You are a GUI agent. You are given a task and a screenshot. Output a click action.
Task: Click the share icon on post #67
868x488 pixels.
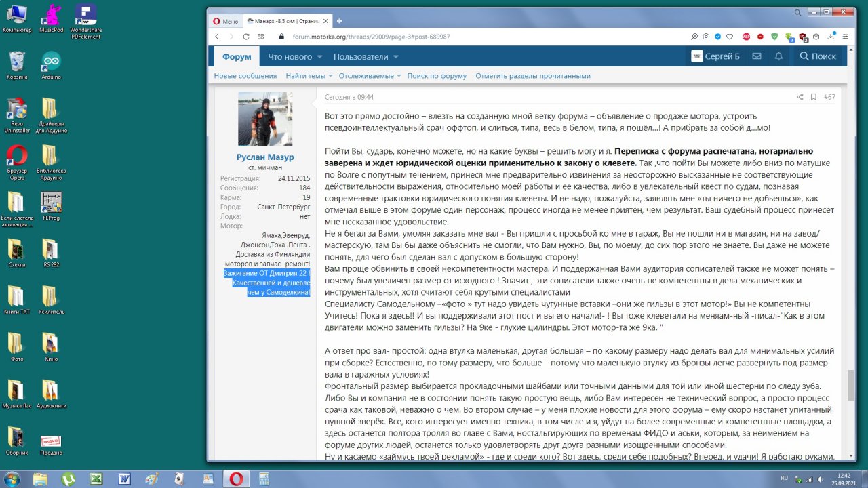click(x=800, y=97)
